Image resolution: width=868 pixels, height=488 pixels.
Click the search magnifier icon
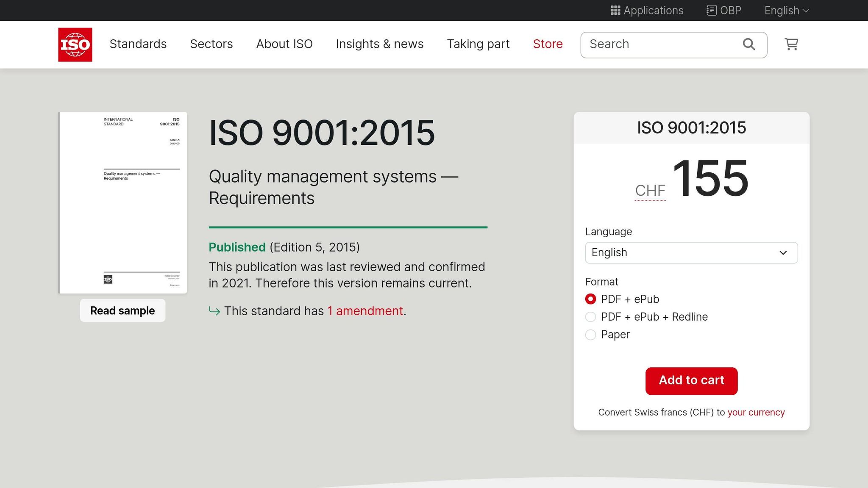749,44
